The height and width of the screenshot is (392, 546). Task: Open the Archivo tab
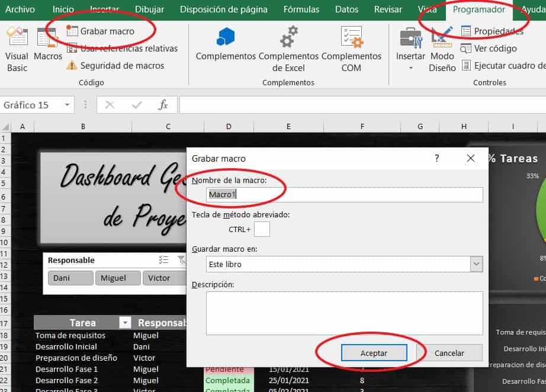[20, 9]
